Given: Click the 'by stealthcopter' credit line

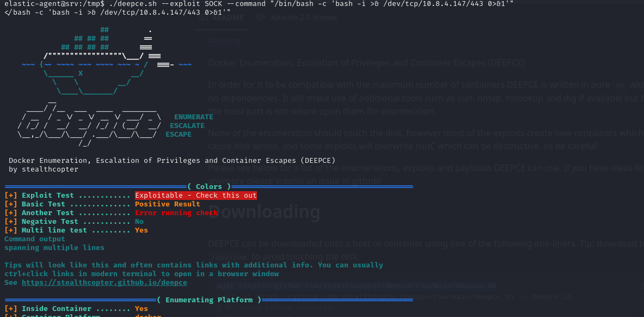Looking at the screenshot, I should tap(44, 169).
